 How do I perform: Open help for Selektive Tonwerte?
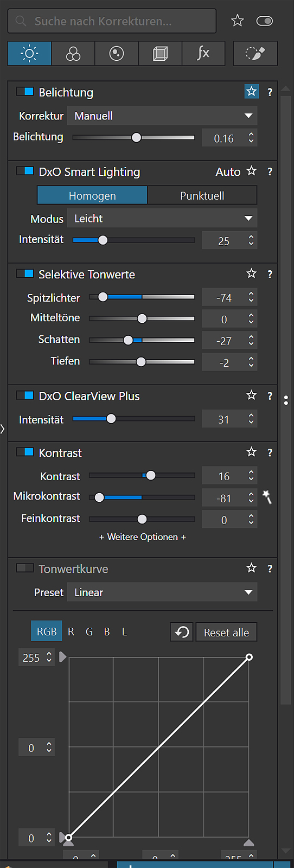[x=270, y=274]
